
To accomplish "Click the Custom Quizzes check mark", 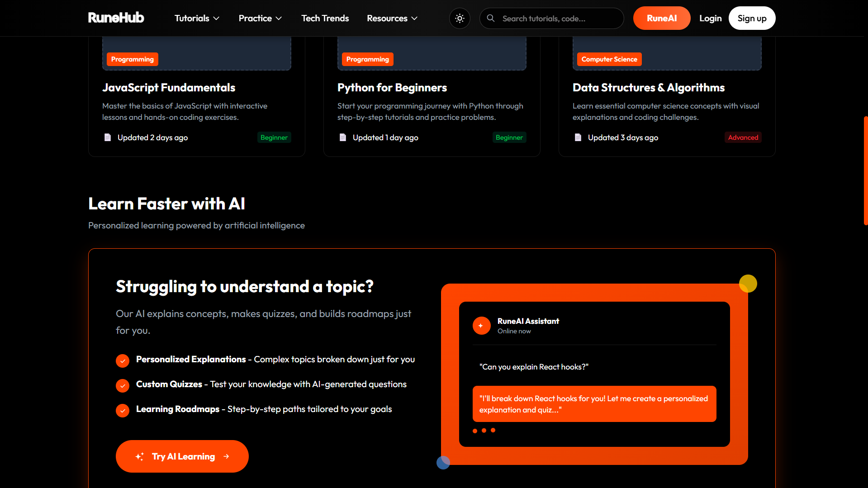I will [x=123, y=385].
